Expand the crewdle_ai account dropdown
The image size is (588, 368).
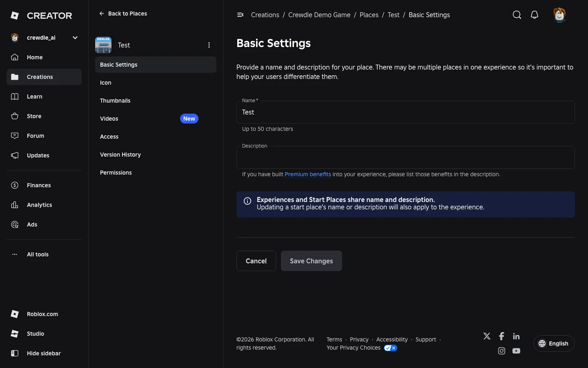(75, 38)
